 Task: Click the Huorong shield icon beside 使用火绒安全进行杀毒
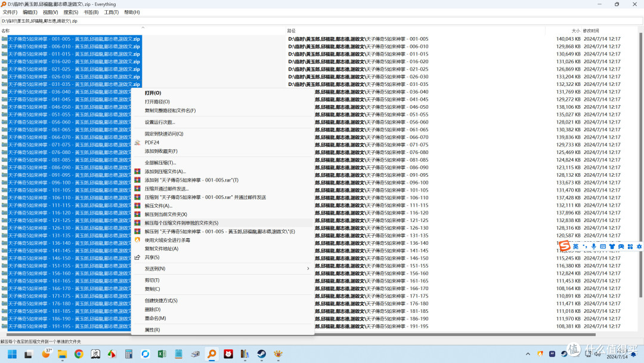137,239
